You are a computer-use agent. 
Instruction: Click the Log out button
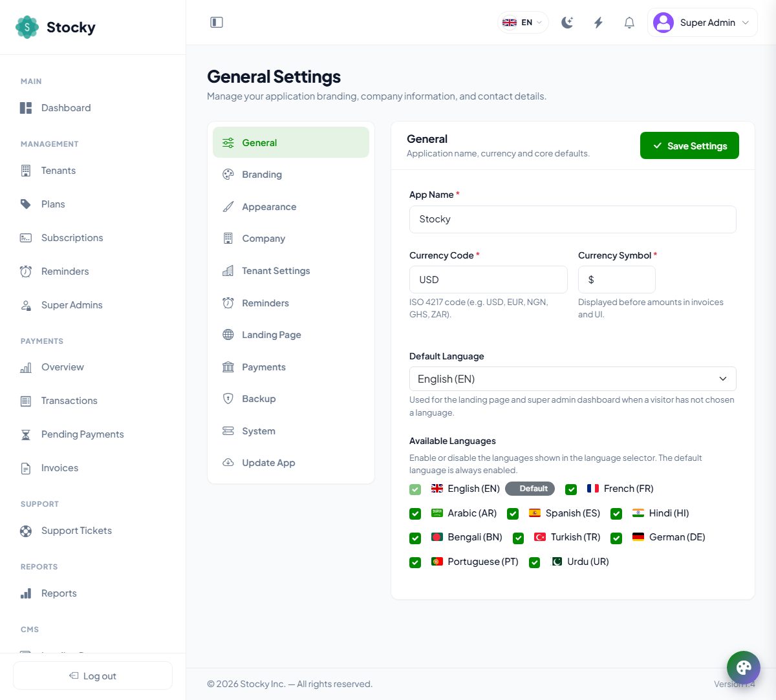pyautogui.click(x=92, y=675)
